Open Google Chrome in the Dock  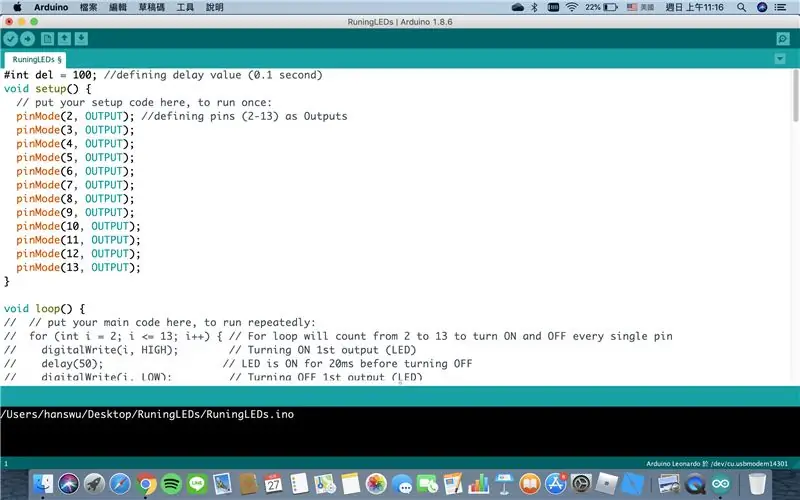[146, 484]
